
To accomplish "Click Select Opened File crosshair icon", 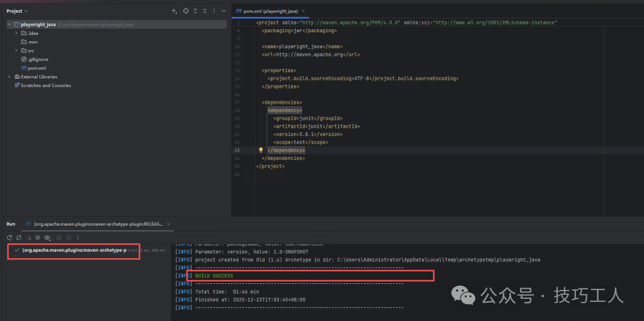I will click(185, 11).
